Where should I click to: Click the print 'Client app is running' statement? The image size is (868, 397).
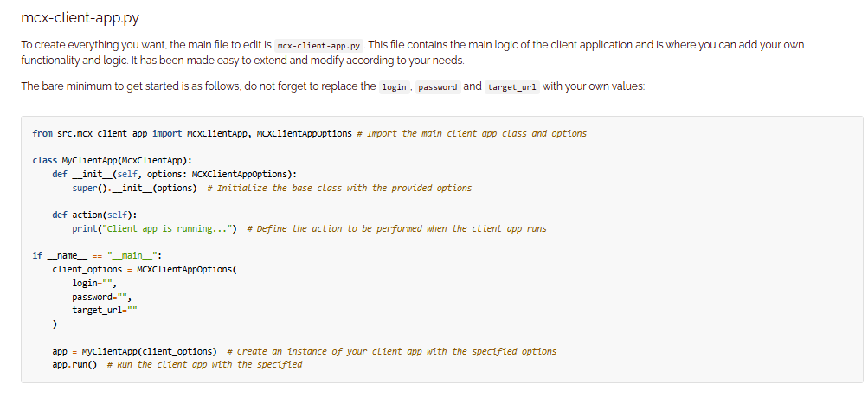click(x=155, y=228)
